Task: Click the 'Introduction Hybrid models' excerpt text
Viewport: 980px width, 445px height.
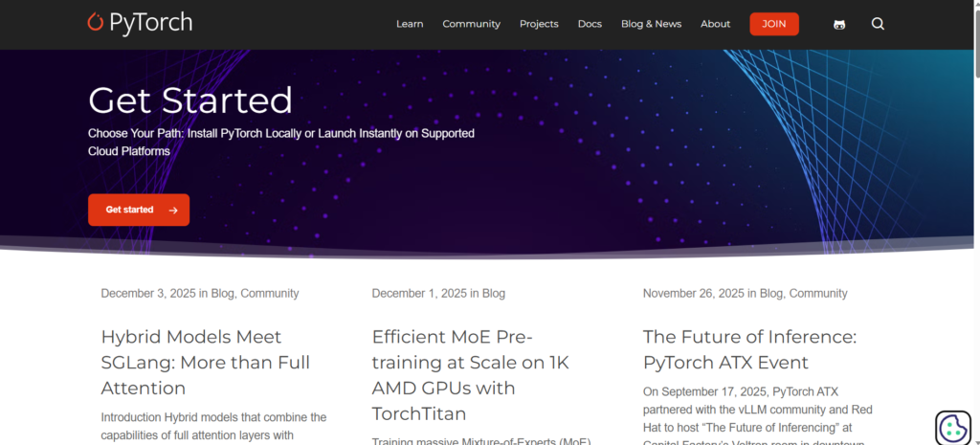Action: coord(213,428)
